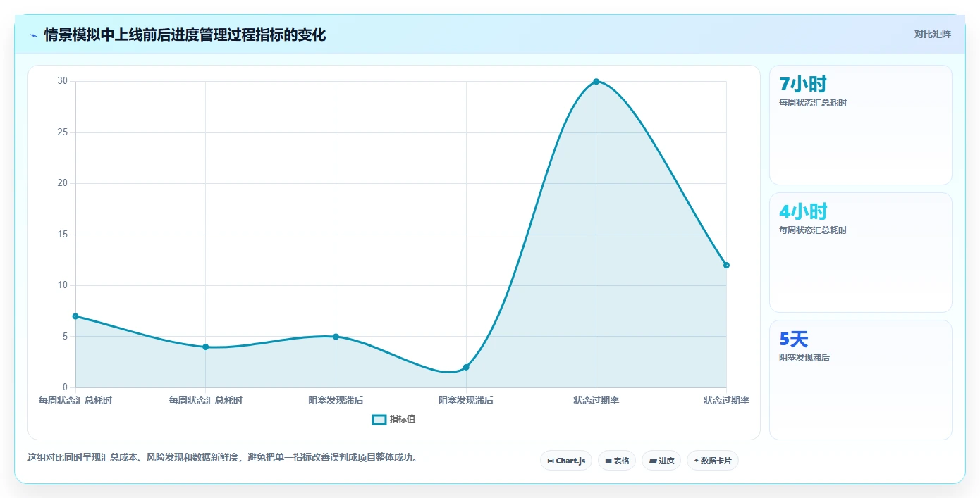980x498 pixels.
Task: Click the peak data point at value 30
Action: click(x=596, y=82)
